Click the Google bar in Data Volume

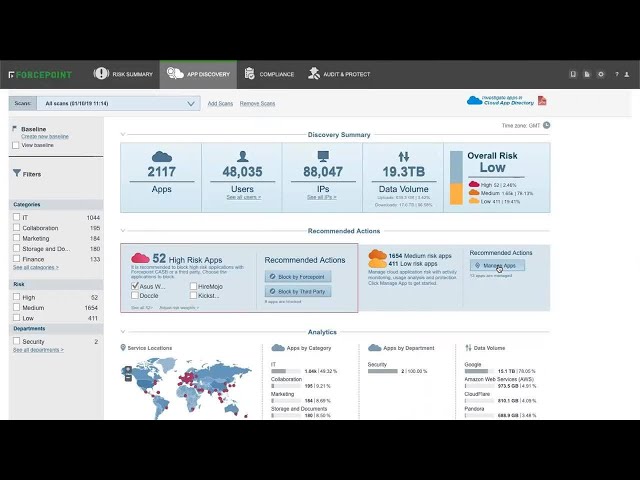(479, 371)
